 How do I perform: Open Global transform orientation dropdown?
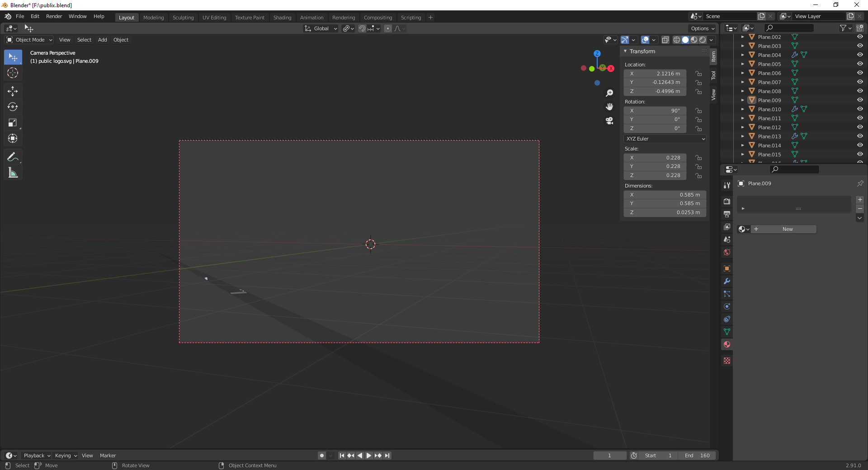321,28
